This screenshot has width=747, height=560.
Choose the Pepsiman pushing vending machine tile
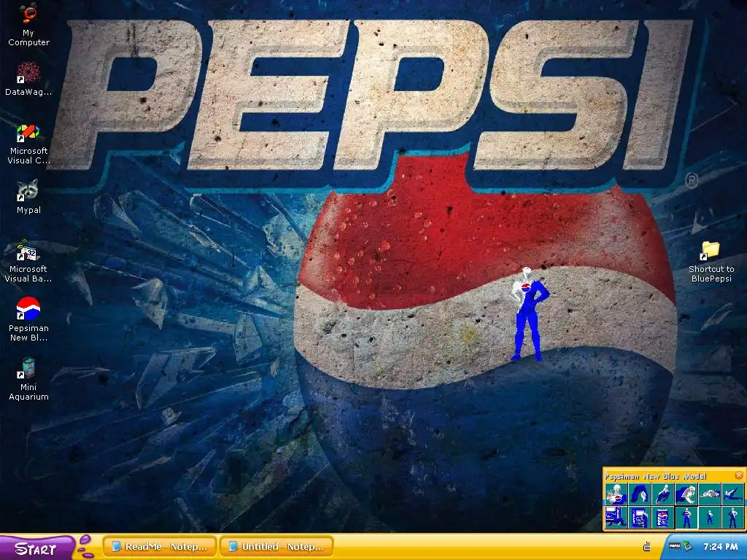[x=616, y=517]
